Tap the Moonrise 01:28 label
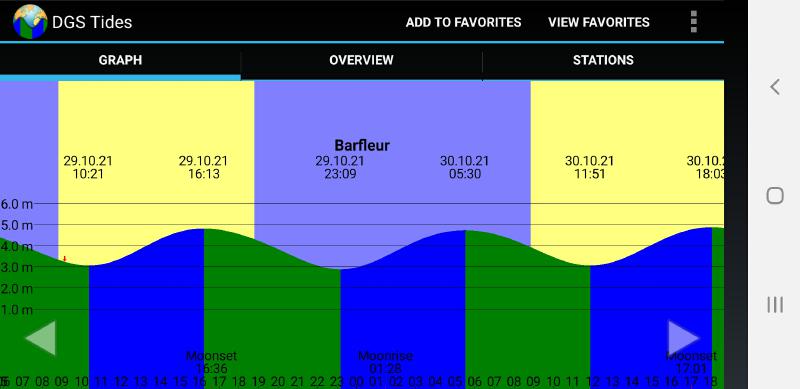 point(385,362)
